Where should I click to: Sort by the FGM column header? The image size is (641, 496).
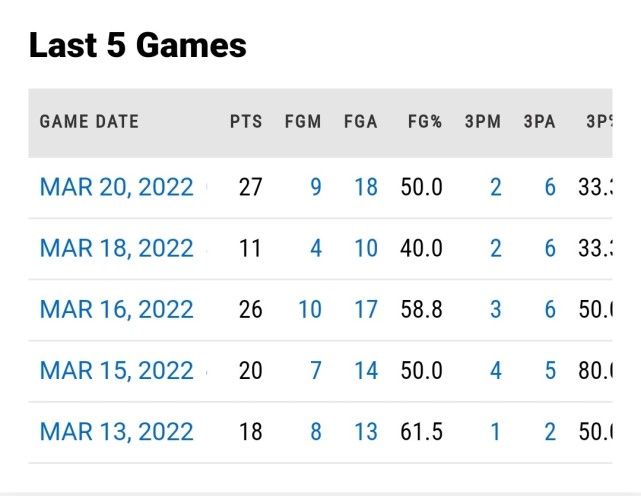tap(303, 122)
